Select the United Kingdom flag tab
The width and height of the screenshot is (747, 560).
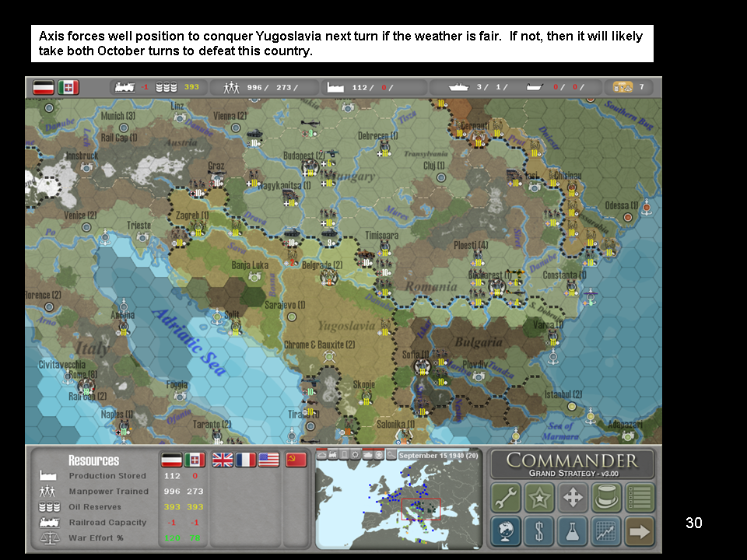223,460
